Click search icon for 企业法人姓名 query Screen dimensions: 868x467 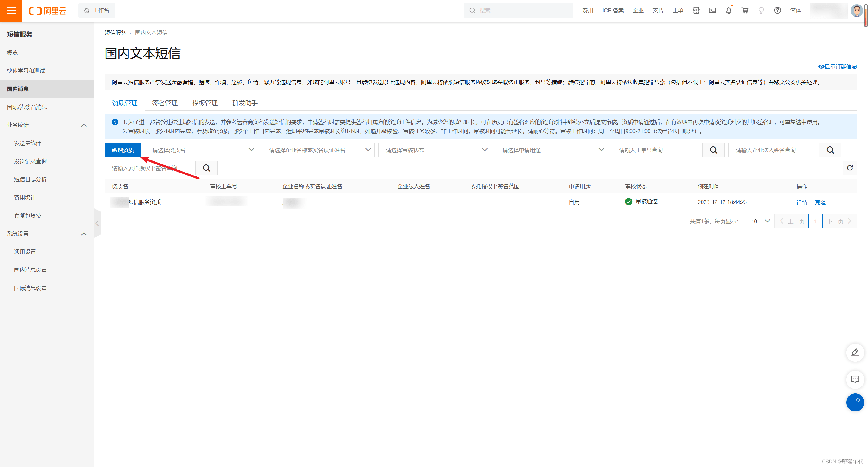830,150
